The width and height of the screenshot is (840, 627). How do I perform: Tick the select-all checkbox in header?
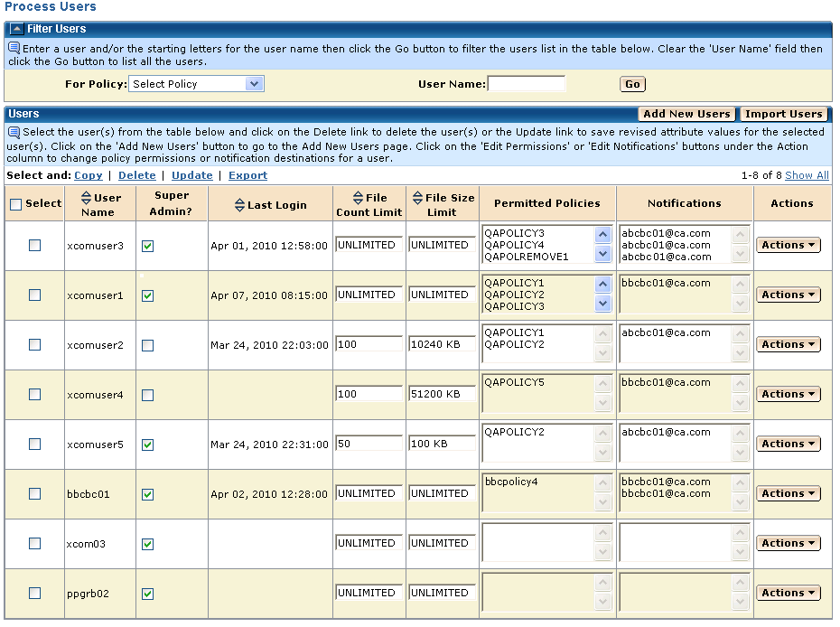(15, 204)
